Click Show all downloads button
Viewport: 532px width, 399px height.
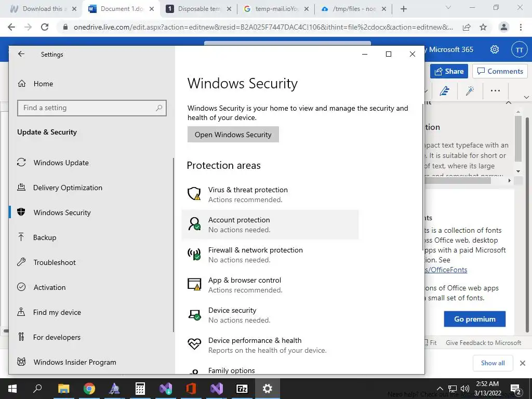pos(493,363)
